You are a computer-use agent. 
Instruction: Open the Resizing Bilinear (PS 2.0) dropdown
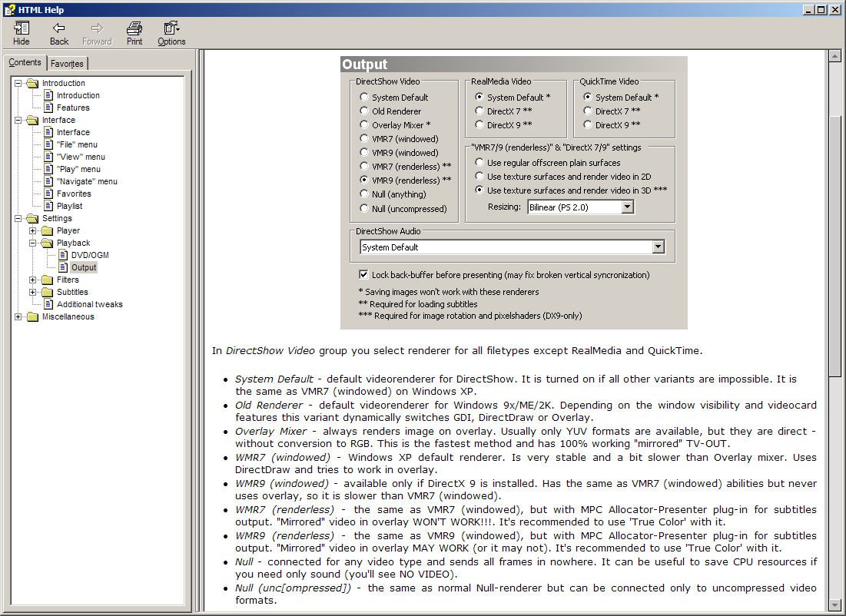point(628,207)
